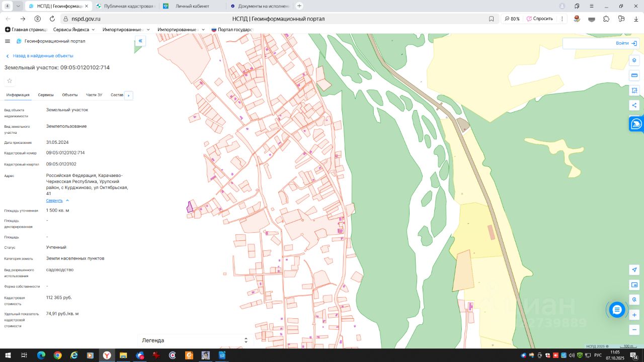Screen dimensions: 644x362
Task: Switch to the Сервисы tab
Action: (46, 95)
